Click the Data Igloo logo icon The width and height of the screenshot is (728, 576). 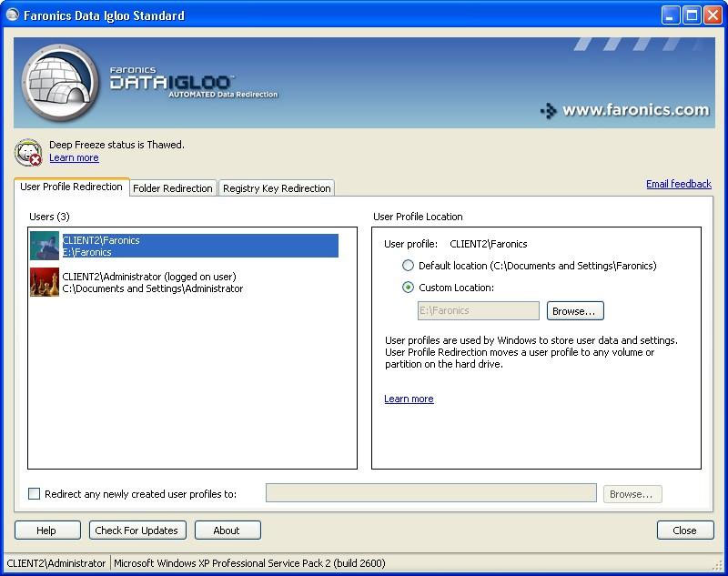tap(60, 83)
